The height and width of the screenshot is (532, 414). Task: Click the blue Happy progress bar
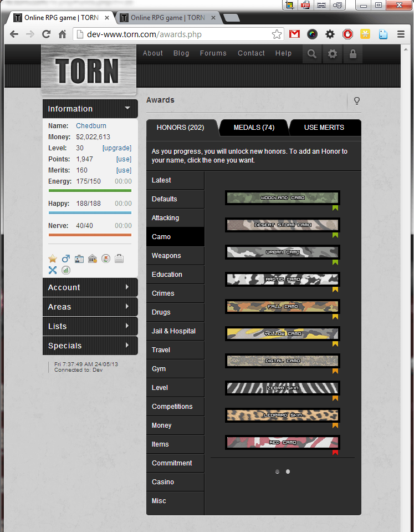click(90, 212)
